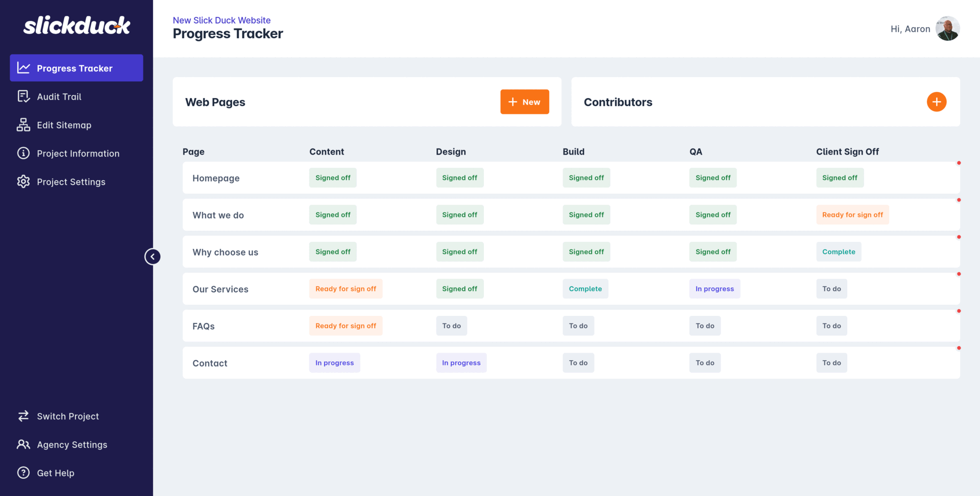
Task: Click the Edit Sitemap hierarchy icon
Action: (x=23, y=125)
